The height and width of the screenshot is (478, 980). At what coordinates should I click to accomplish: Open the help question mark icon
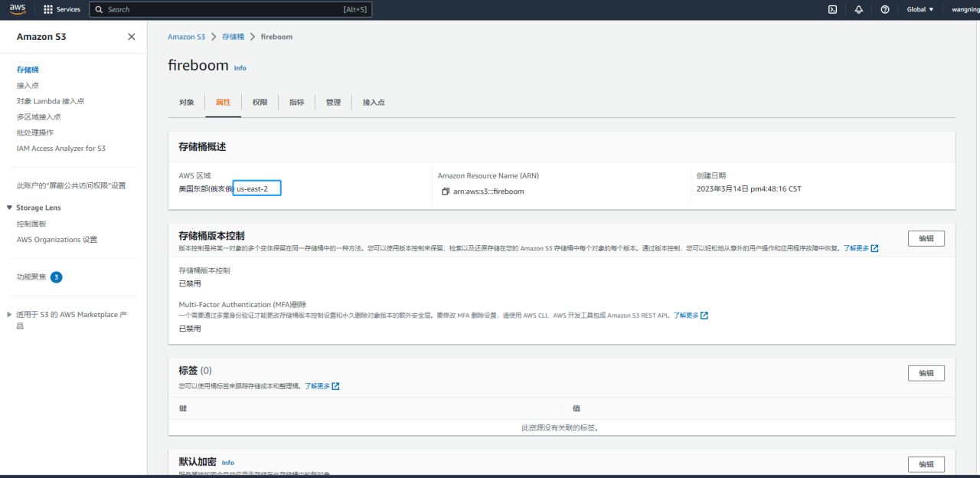click(x=885, y=9)
